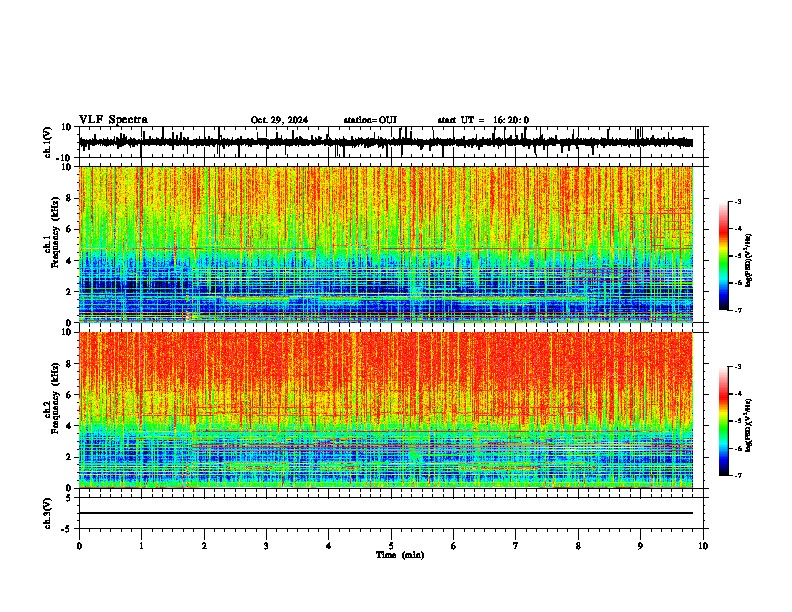Click the "-7" label on ch.2 color scale
The height and width of the screenshot is (612, 792).
click(738, 475)
